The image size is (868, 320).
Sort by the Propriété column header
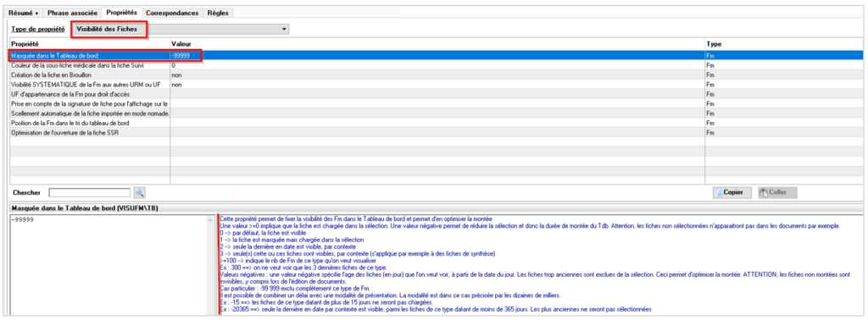pos(90,44)
